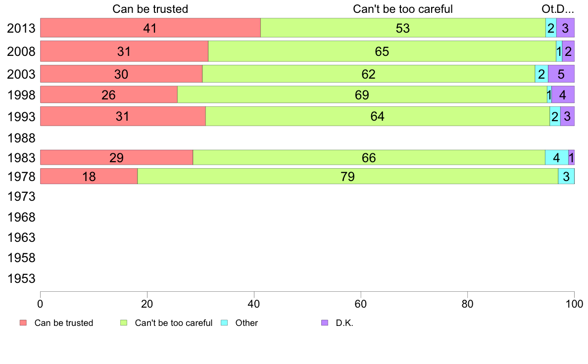Click the 60 tick on the x-axis
588x364 pixels.
[361, 302]
